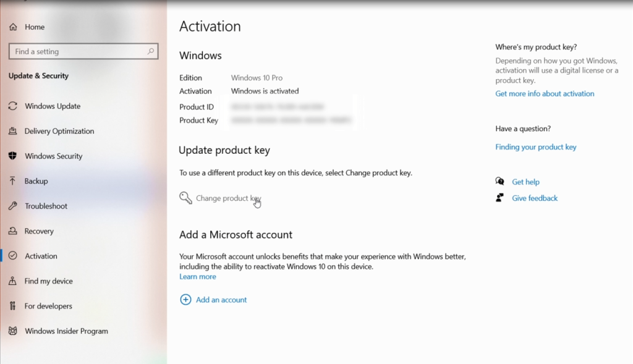
Task: Click the Learn more link
Action: pyautogui.click(x=197, y=276)
